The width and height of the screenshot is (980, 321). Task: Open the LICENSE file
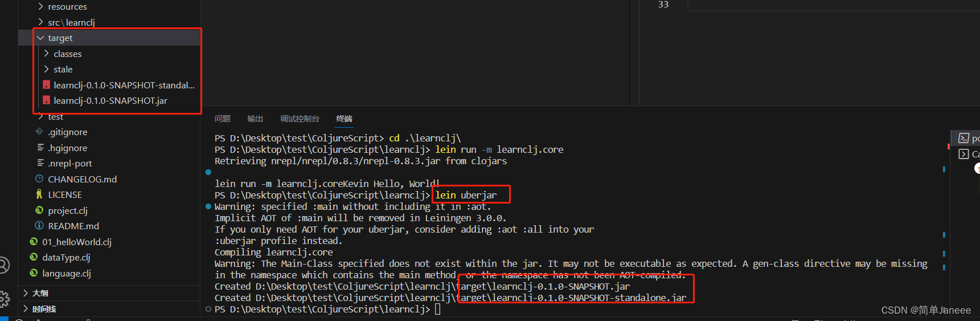click(x=65, y=194)
